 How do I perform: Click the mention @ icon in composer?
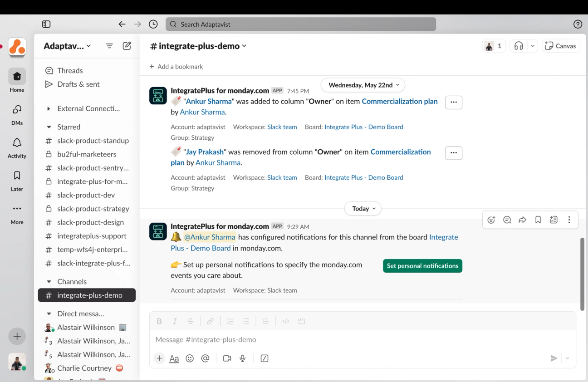205,358
